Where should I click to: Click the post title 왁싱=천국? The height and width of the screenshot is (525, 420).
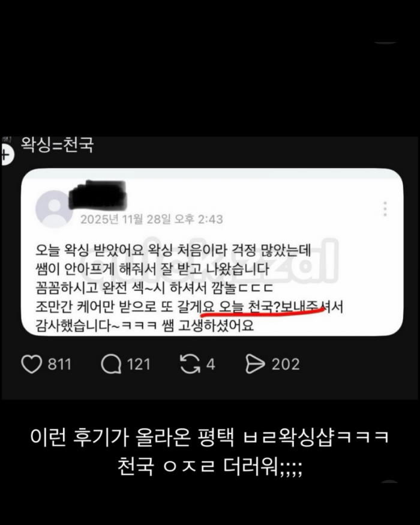click(x=57, y=145)
